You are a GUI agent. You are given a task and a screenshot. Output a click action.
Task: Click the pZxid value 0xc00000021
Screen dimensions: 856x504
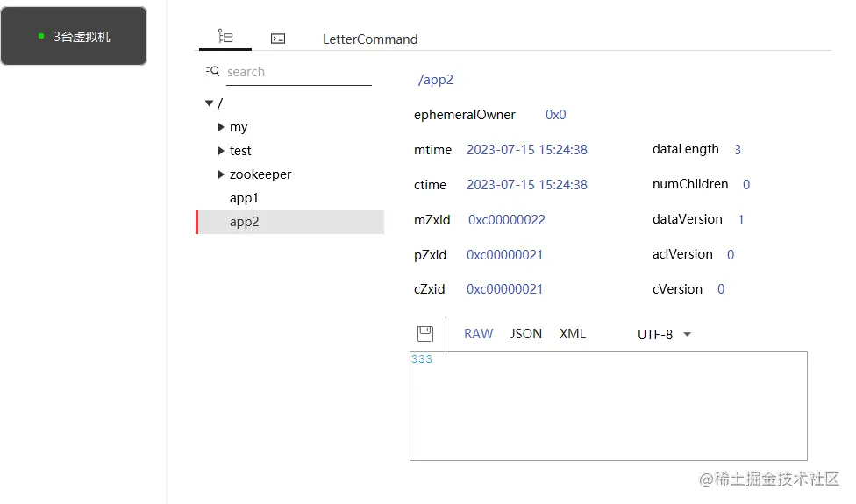point(504,255)
